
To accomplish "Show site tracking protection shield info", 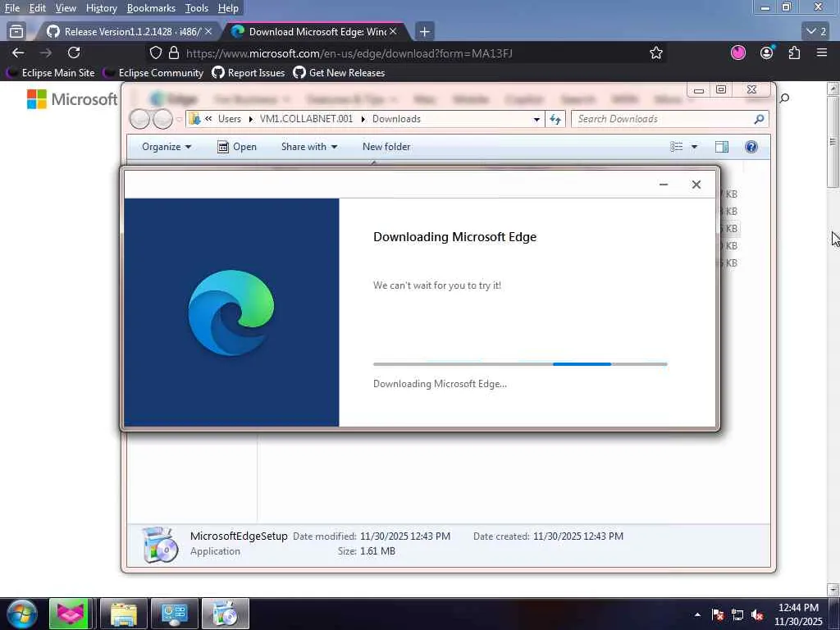I will 155,53.
